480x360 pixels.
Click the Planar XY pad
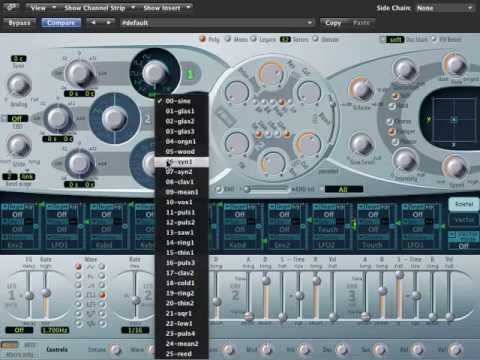coord(453,120)
